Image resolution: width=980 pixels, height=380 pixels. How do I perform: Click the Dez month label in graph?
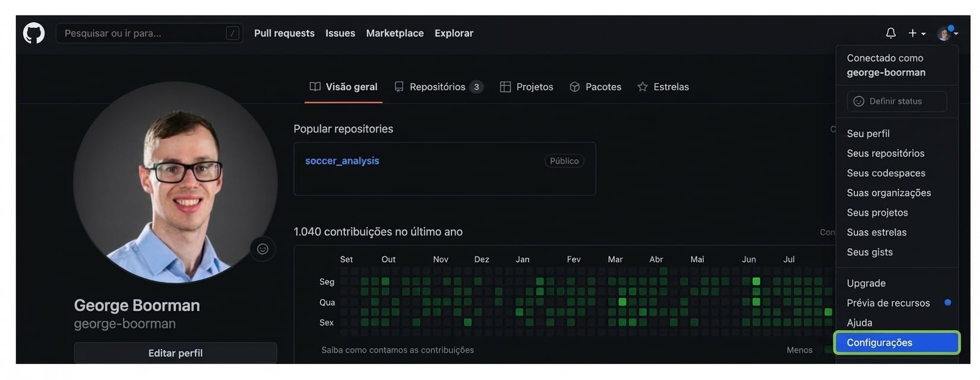point(482,259)
